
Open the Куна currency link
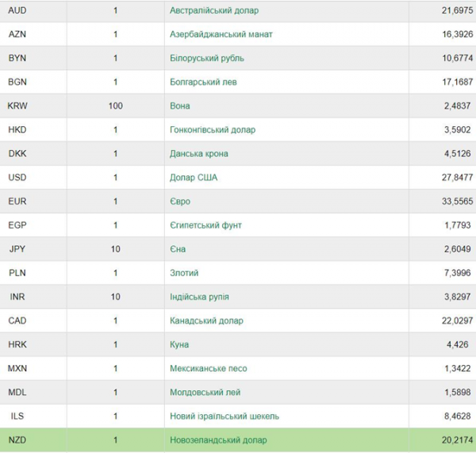[179, 344]
